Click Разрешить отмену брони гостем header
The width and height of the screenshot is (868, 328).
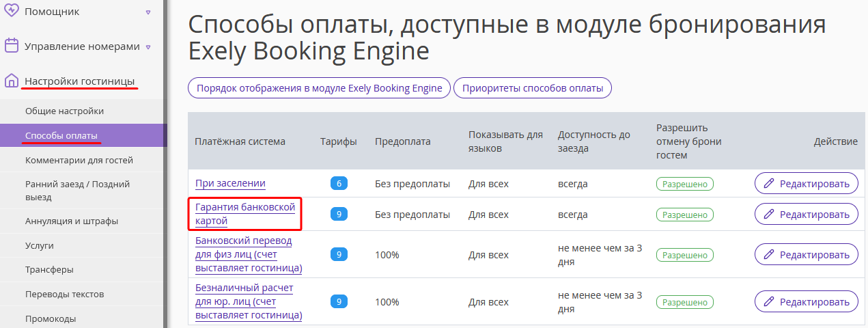coord(688,141)
